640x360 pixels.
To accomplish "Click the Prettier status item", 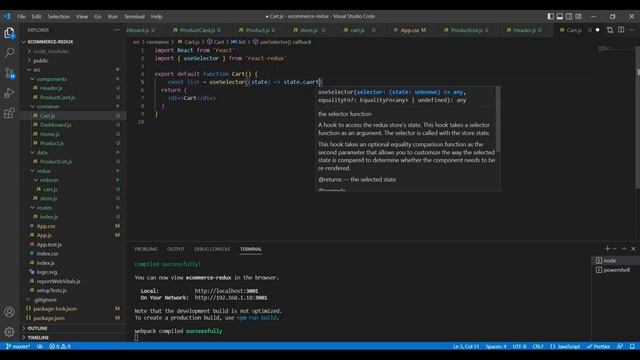I will pos(598,346).
